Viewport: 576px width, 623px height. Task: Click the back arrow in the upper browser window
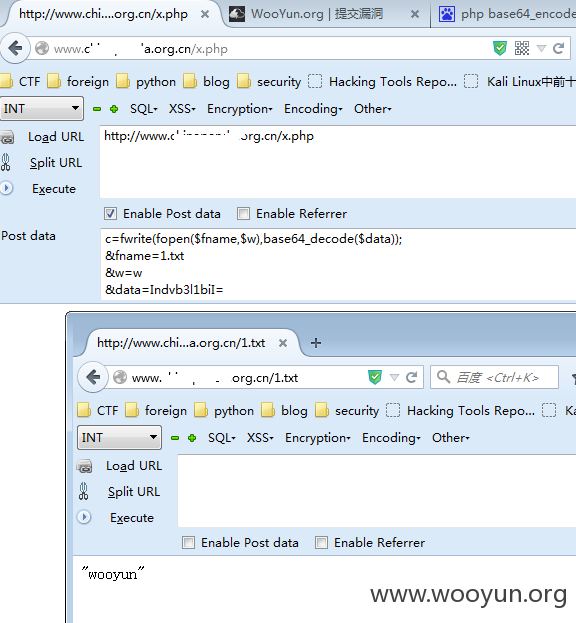(15, 48)
